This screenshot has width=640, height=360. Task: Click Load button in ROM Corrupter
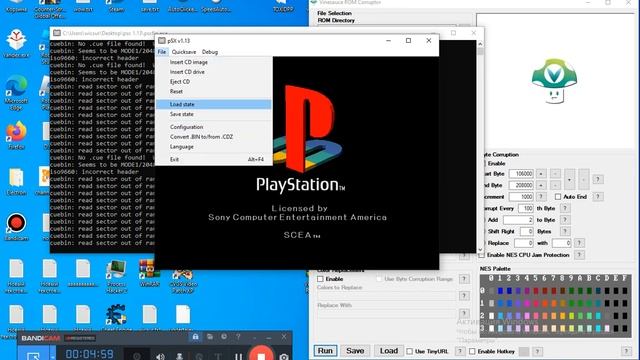click(389, 351)
